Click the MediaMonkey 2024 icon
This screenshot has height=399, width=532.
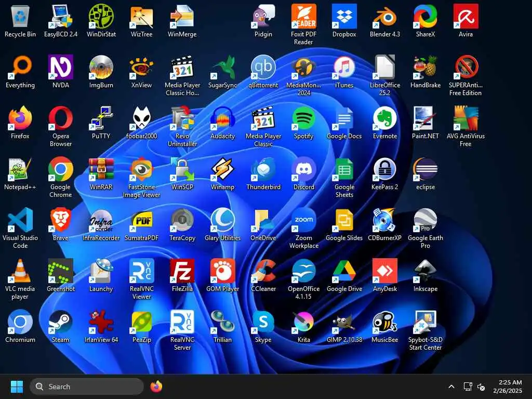(303, 67)
